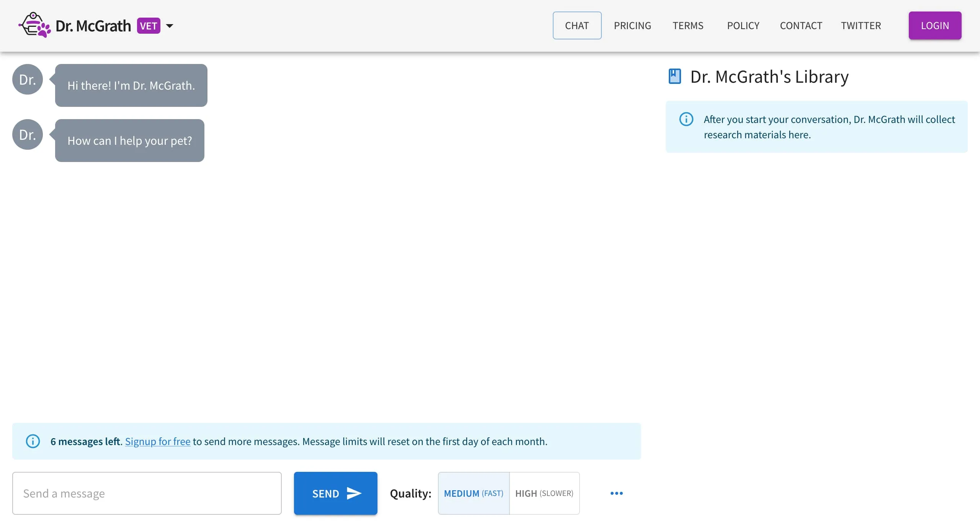Click the Dr. McGrath paw logo icon
The image size is (980, 527).
[x=35, y=25]
